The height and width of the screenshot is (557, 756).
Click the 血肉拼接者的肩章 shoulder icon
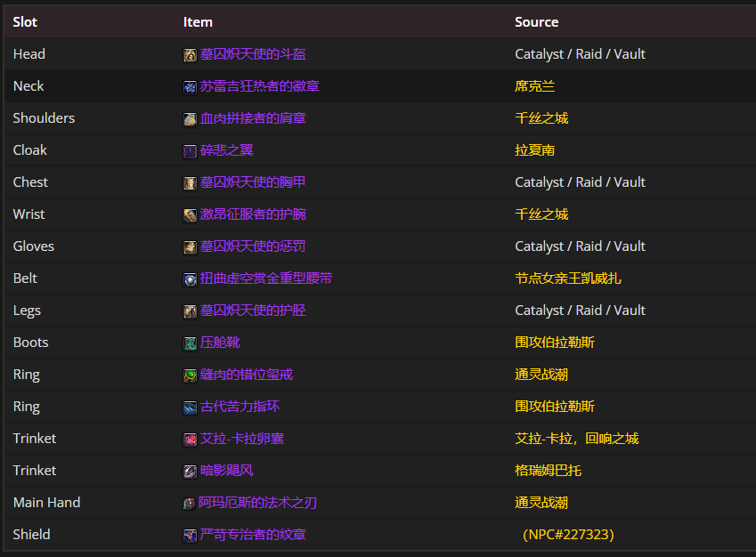[x=189, y=118]
